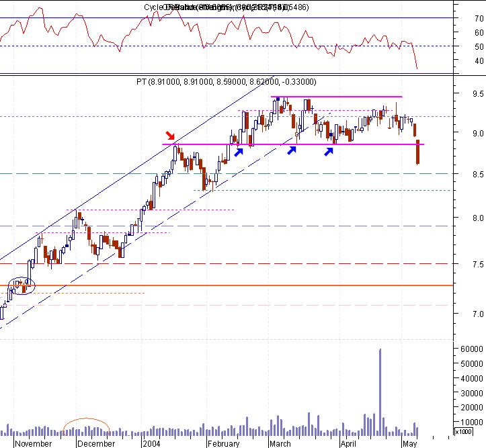
Task: Select the November label on the date axis
Action: (34, 443)
